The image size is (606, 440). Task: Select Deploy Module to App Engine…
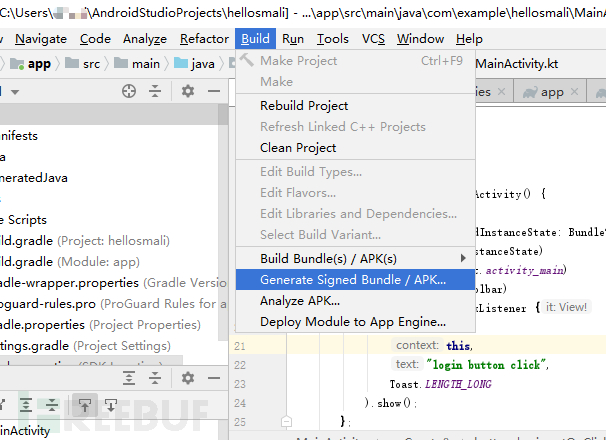click(355, 321)
